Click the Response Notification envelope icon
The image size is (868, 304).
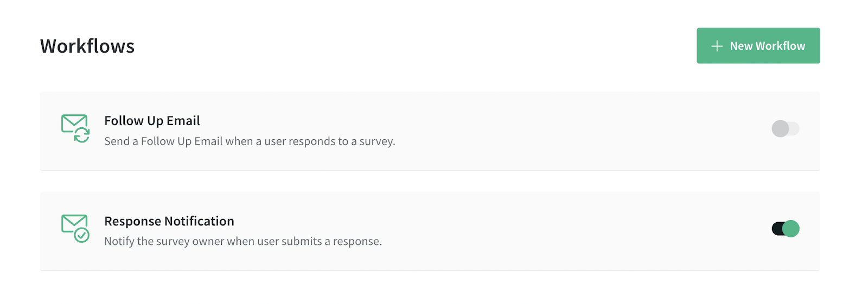pyautogui.click(x=75, y=228)
